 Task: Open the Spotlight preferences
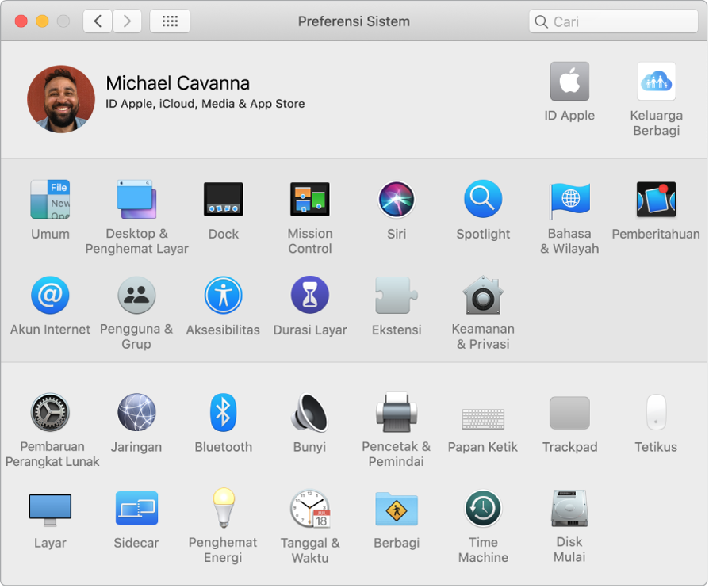(483, 200)
